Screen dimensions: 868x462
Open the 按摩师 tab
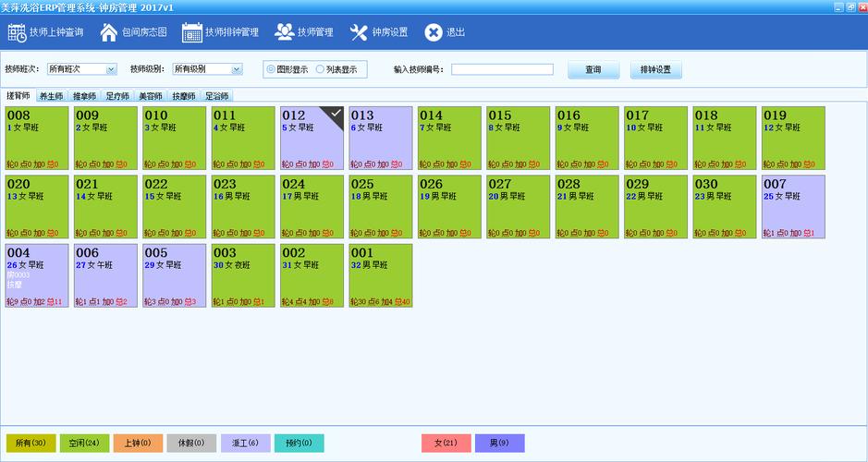[184, 96]
